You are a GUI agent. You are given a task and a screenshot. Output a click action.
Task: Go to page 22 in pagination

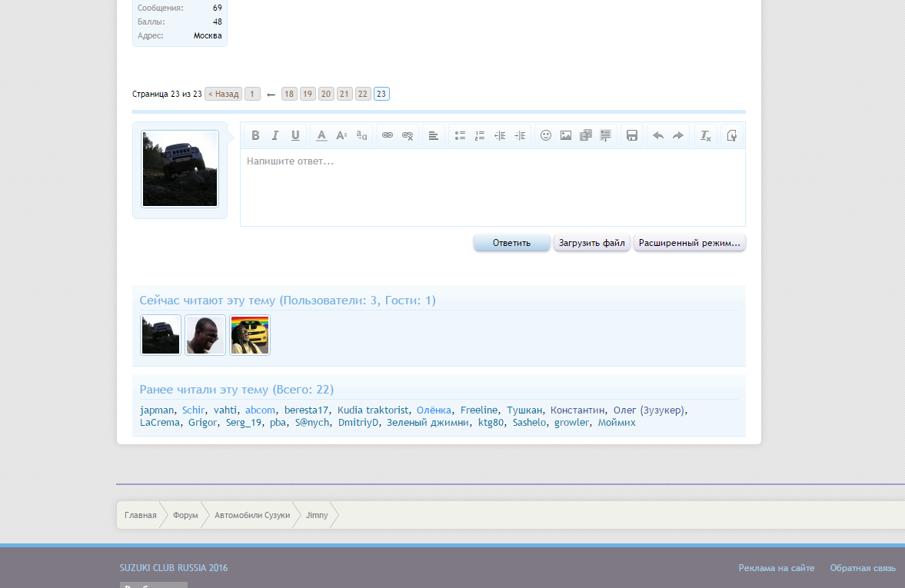pyautogui.click(x=363, y=94)
